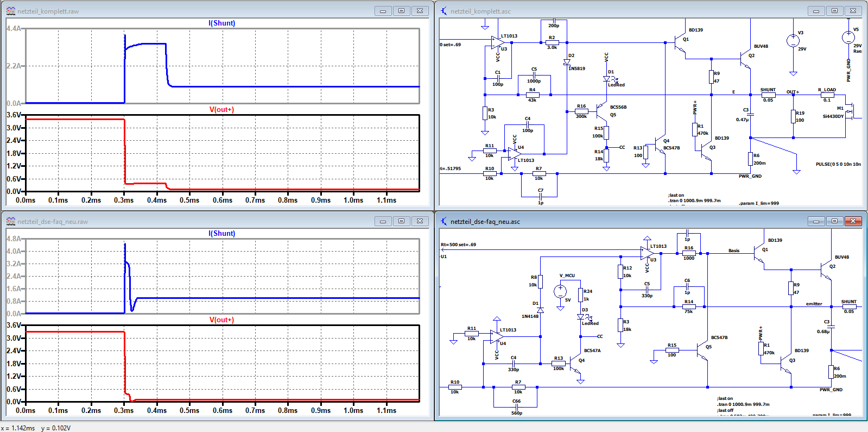The image size is (868, 432).
Task: Click the 4.4A axis label in netzteil_komplett.raw
Action: pyautogui.click(x=14, y=28)
